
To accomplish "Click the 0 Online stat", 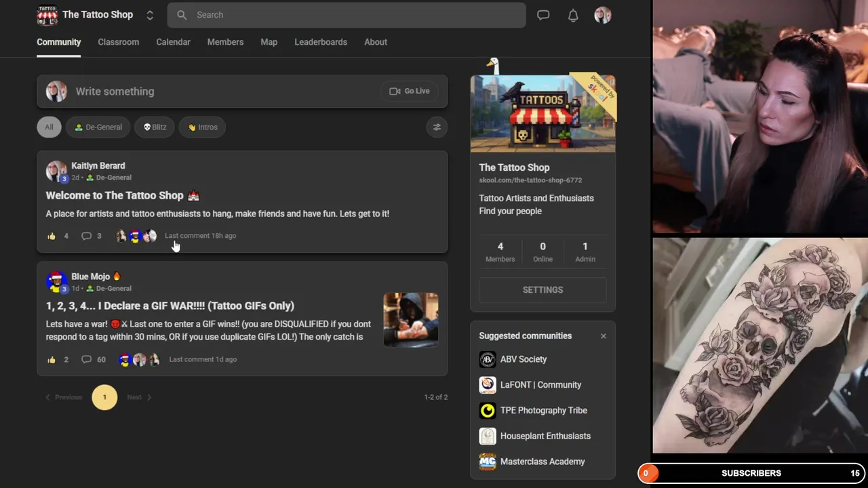I will [x=542, y=251].
